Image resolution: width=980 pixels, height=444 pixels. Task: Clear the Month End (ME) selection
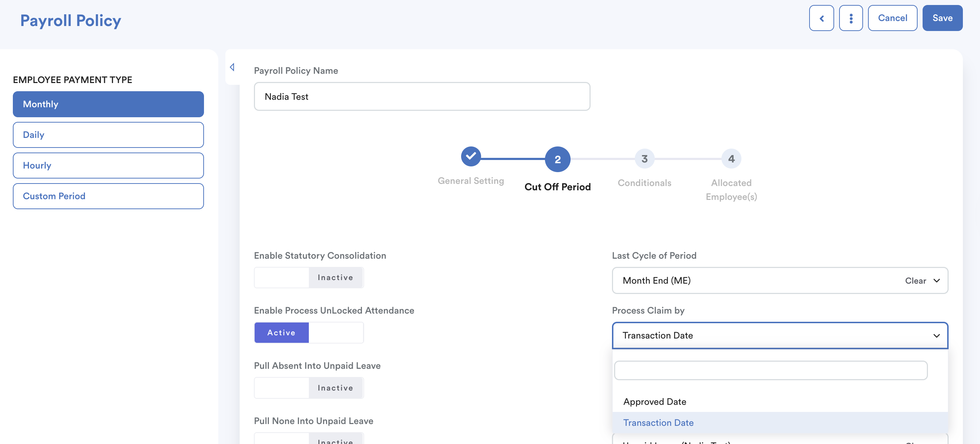click(x=915, y=280)
